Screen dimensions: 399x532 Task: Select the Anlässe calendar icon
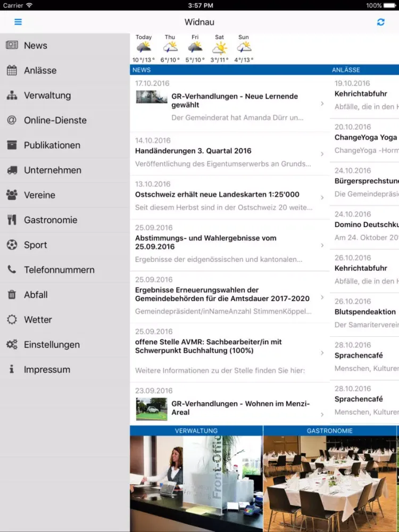coord(12,70)
